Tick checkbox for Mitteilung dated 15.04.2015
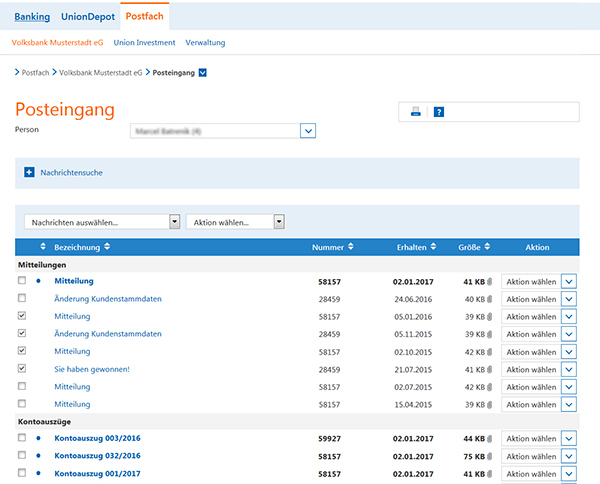This screenshot has height=484, width=600. point(22,403)
